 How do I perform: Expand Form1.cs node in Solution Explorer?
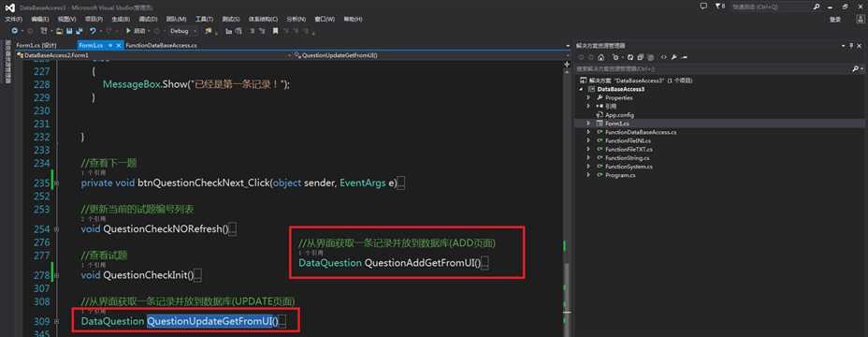588,124
